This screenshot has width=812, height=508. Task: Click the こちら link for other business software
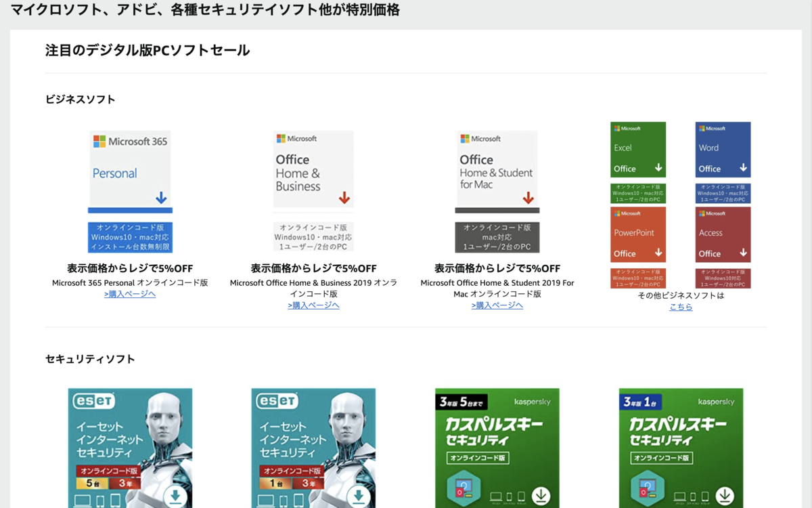point(681,307)
